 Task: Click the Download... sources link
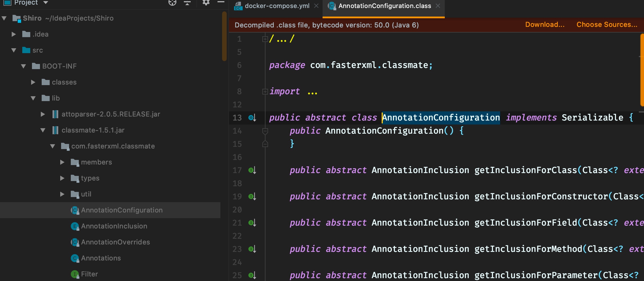(545, 25)
